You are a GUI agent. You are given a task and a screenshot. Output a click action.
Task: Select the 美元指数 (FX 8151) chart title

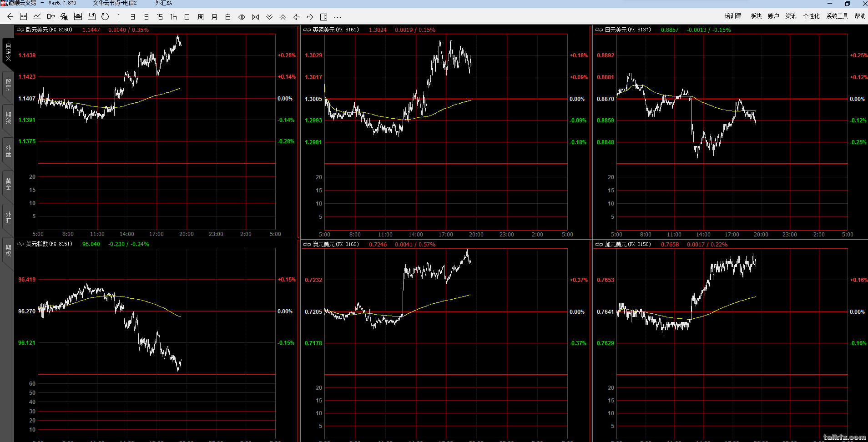(49, 244)
